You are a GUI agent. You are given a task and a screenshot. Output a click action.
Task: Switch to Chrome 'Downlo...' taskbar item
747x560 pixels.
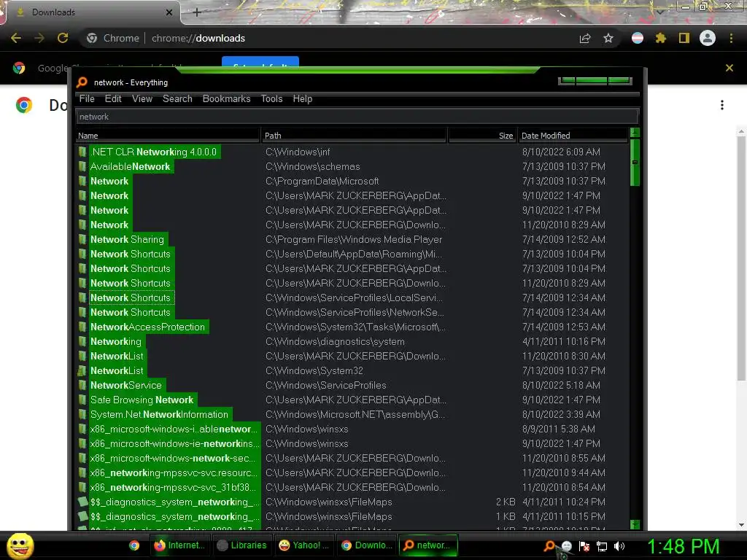coord(367,545)
